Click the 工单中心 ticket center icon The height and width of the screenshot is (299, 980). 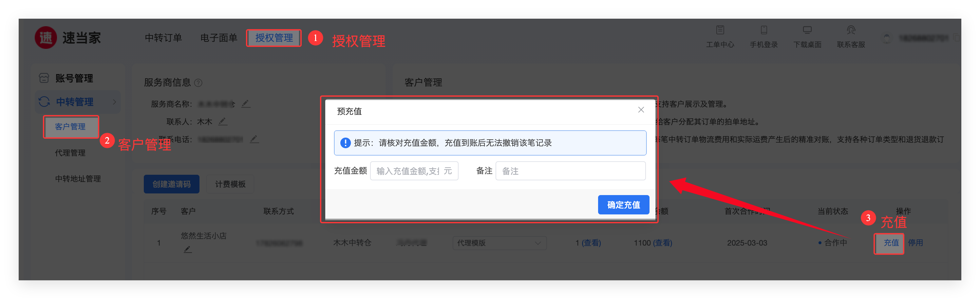tap(720, 30)
